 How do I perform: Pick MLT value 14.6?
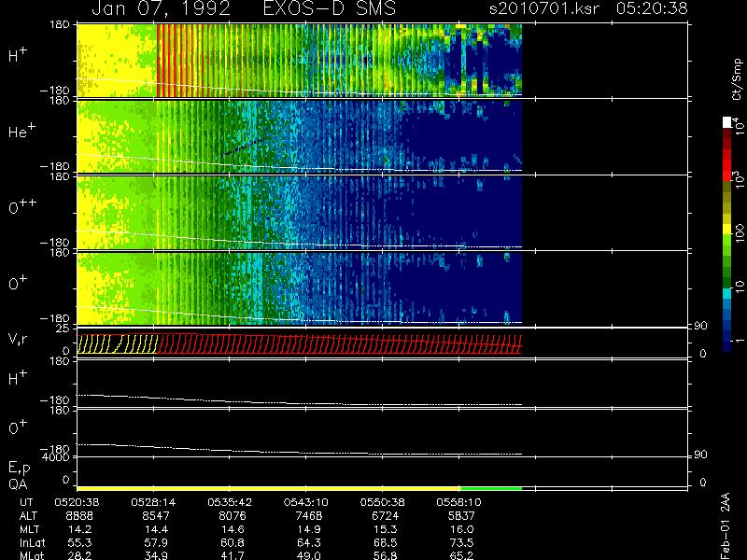(x=233, y=529)
